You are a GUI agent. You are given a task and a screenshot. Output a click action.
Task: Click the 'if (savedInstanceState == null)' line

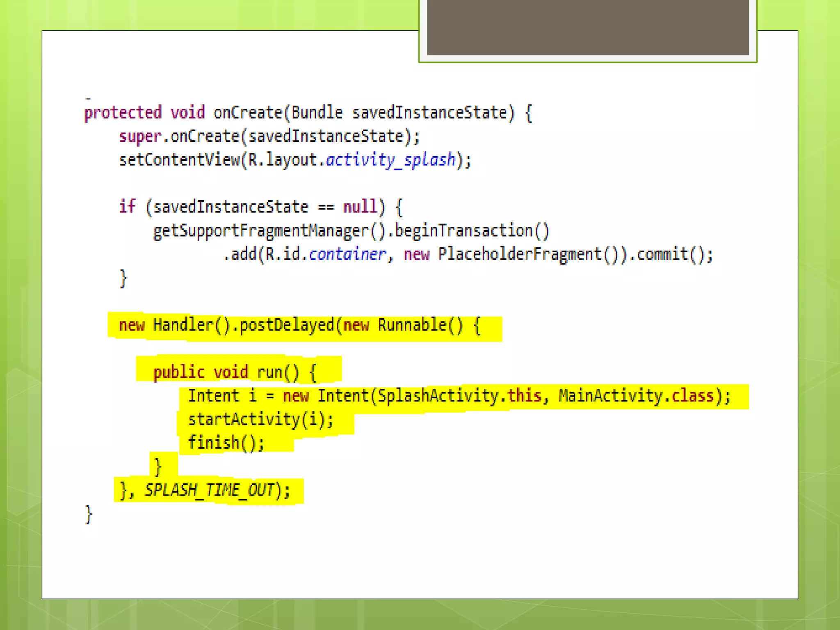point(261,207)
